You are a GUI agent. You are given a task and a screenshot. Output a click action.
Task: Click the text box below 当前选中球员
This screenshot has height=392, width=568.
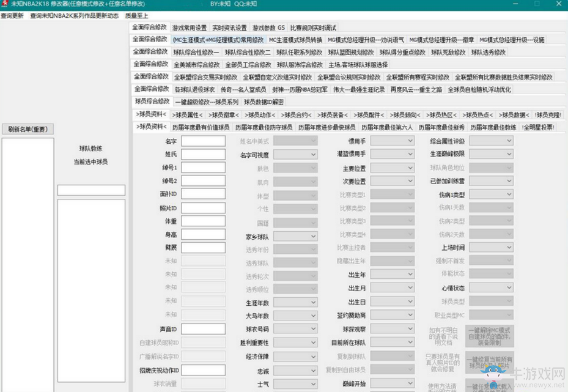(x=91, y=190)
